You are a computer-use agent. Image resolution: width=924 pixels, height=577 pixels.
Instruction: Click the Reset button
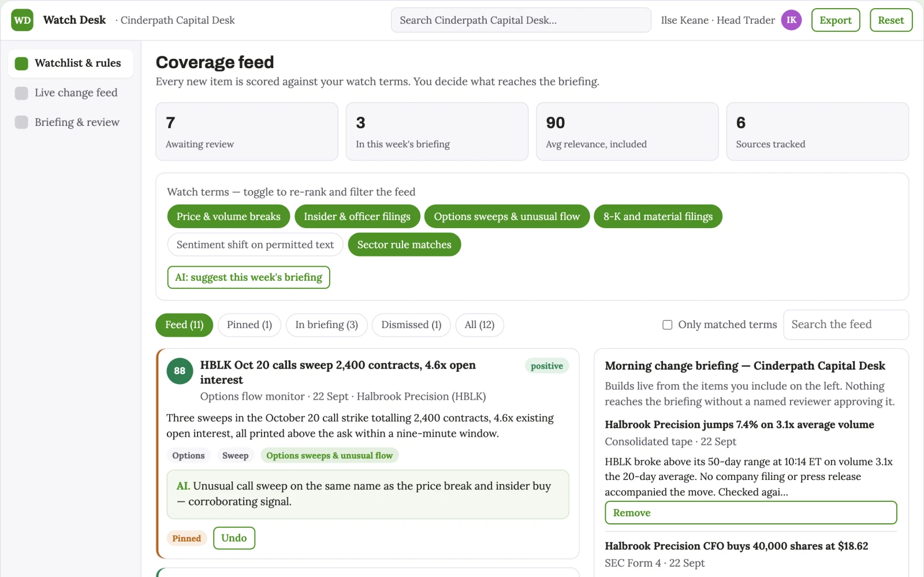coord(891,20)
